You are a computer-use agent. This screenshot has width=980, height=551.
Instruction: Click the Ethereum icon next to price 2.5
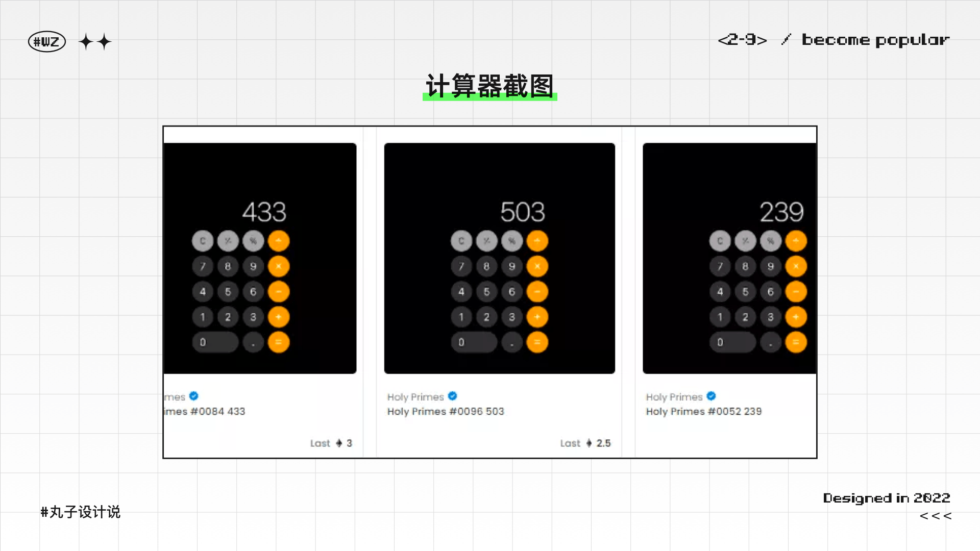[x=589, y=443]
